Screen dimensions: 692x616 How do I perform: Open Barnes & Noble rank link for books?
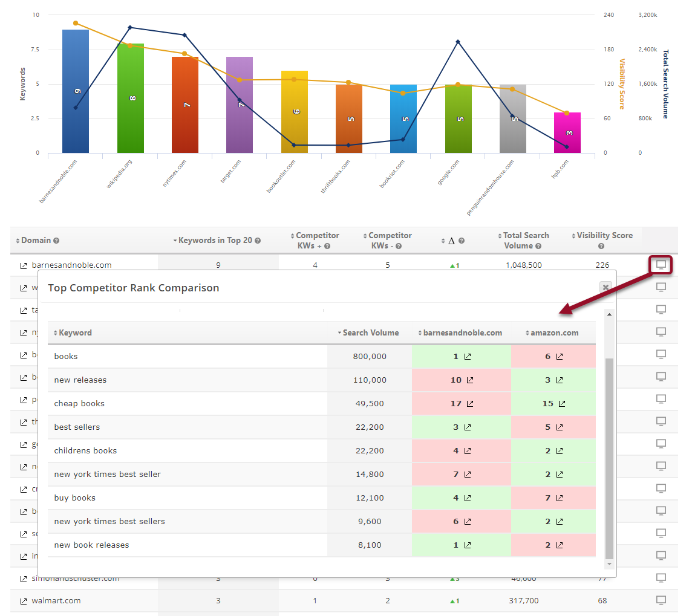click(467, 357)
